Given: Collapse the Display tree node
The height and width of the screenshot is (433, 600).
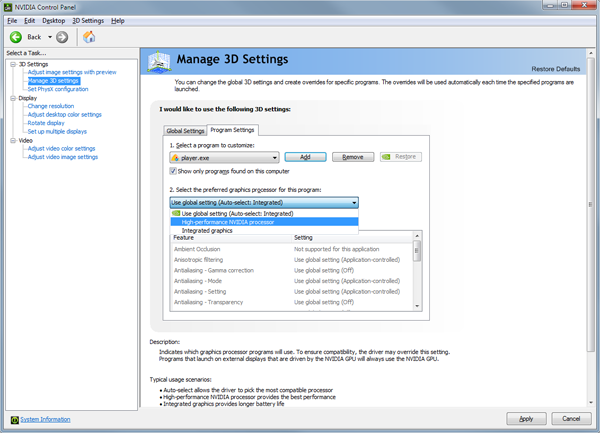Looking at the screenshot, I should pyautogui.click(x=13, y=98).
